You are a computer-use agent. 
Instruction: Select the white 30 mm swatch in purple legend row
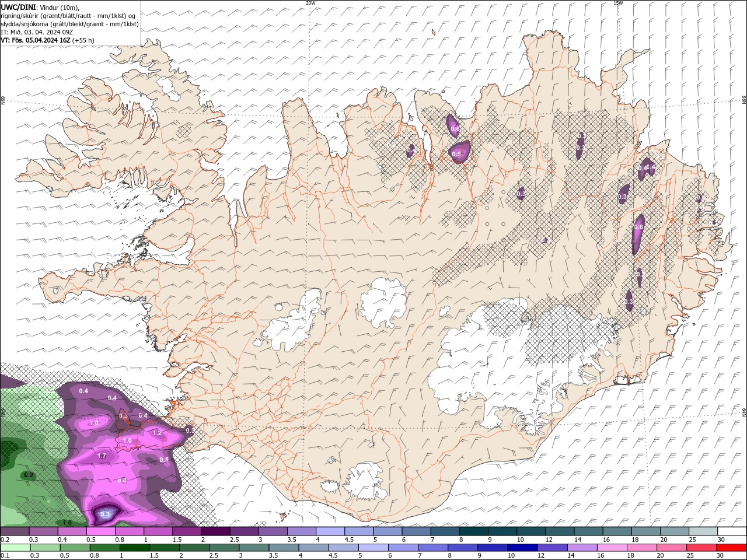pyautogui.click(x=732, y=531)
